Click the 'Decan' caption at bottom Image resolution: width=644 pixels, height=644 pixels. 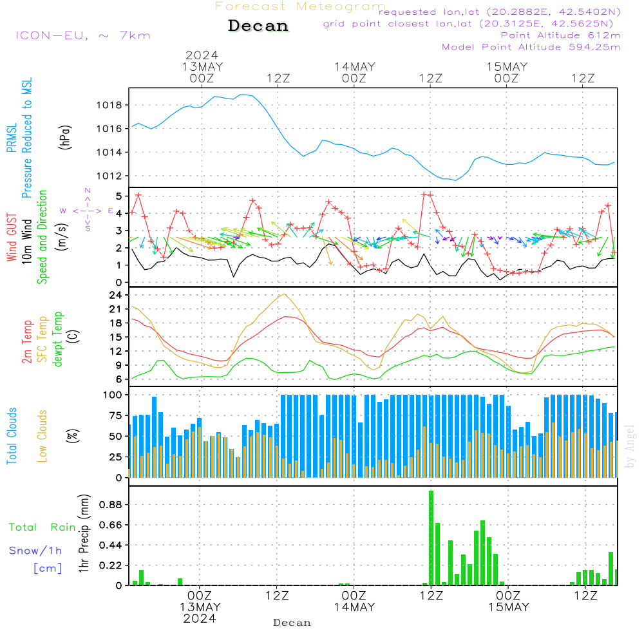pos(292,623)
